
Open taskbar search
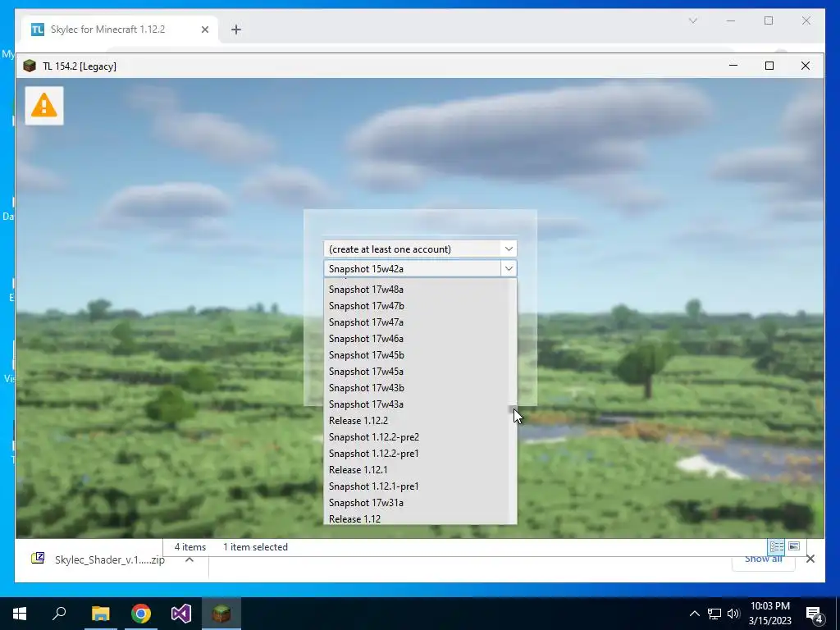pos(59,614)
